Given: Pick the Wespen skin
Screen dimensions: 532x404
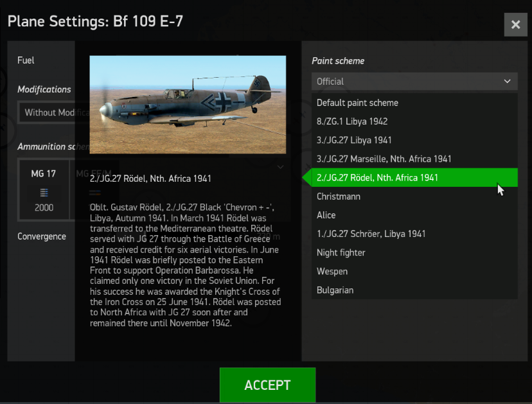Looking at the screenshot, I should tap(332, 271).
